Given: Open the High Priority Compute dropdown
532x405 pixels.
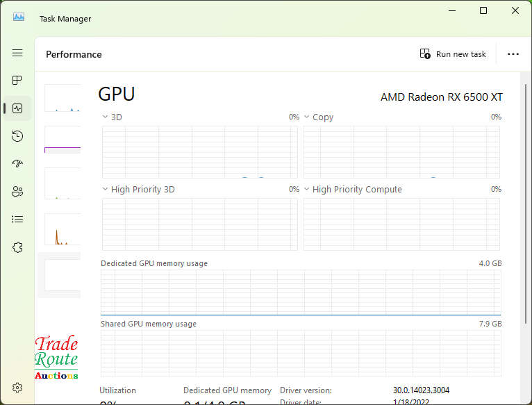Looking at the screenshot, I should (x=307, y=190).
